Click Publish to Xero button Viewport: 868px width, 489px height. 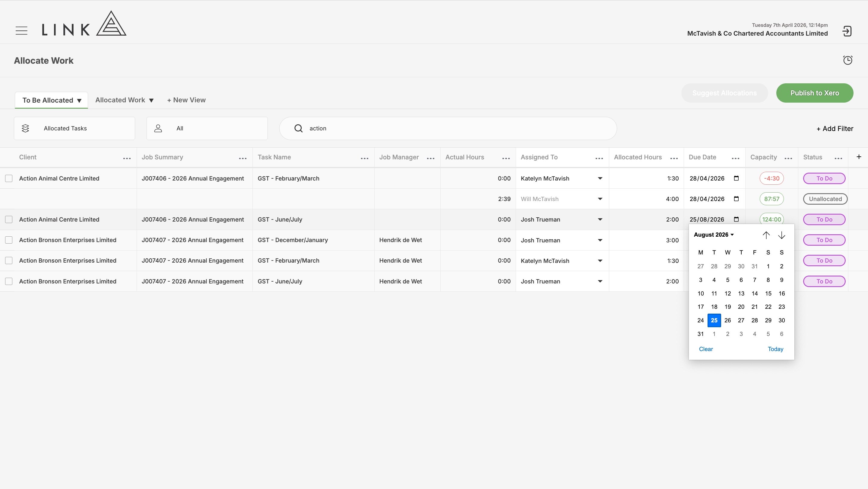pyautogui.click(x=815, y=93)
